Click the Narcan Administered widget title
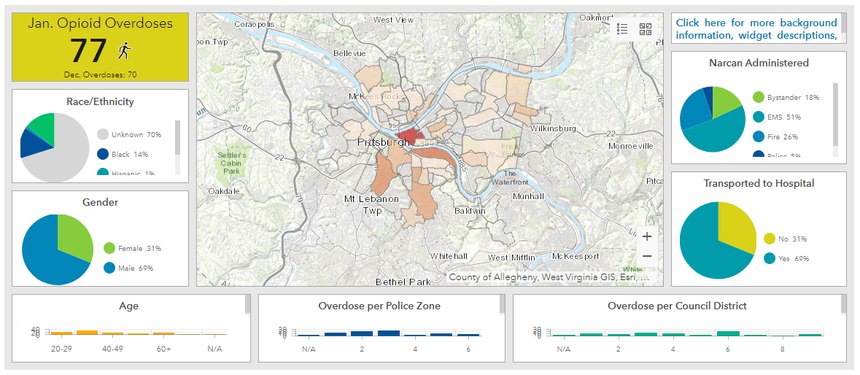This screenshot has height=375, width=860. [759, 62]
